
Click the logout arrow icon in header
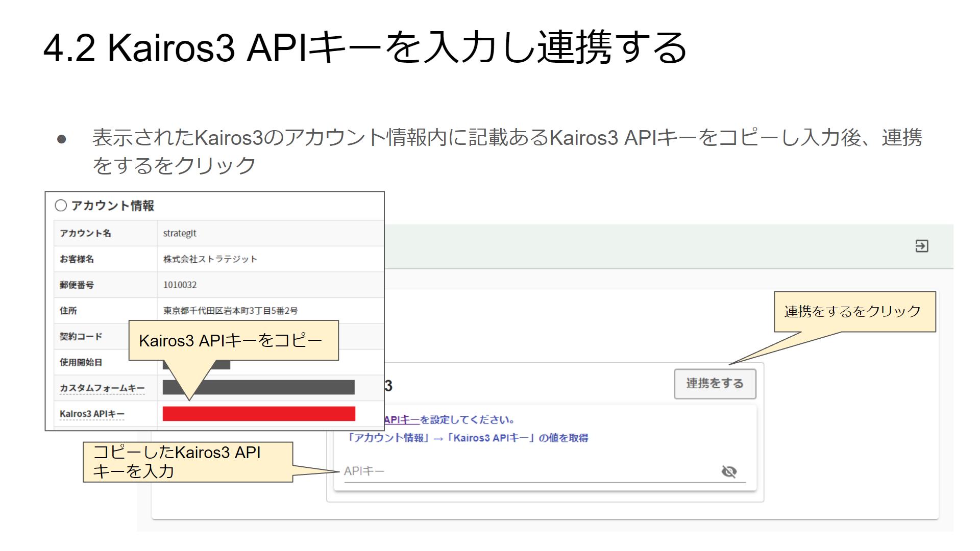[921, 246]
